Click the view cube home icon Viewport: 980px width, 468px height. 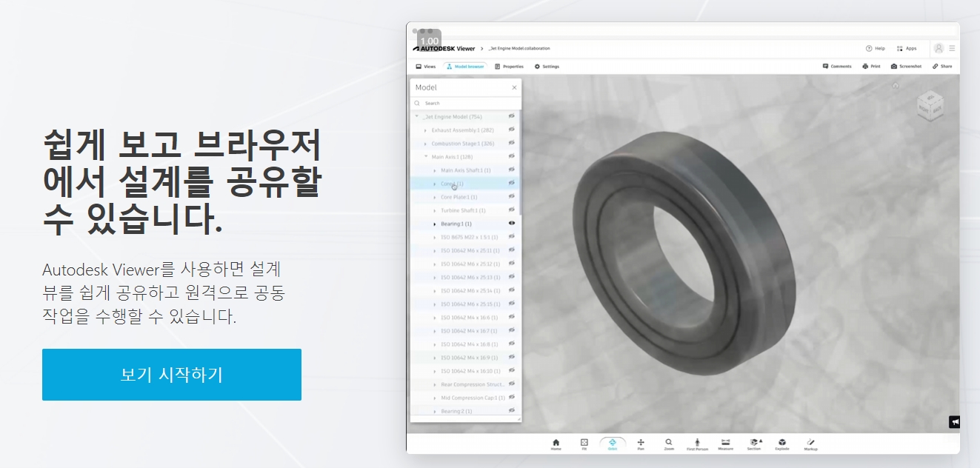point(896,86)
